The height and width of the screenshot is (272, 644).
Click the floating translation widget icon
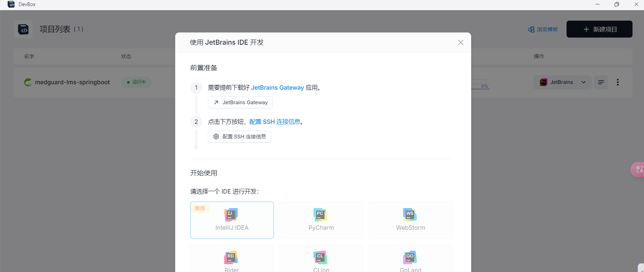(638, 169)
